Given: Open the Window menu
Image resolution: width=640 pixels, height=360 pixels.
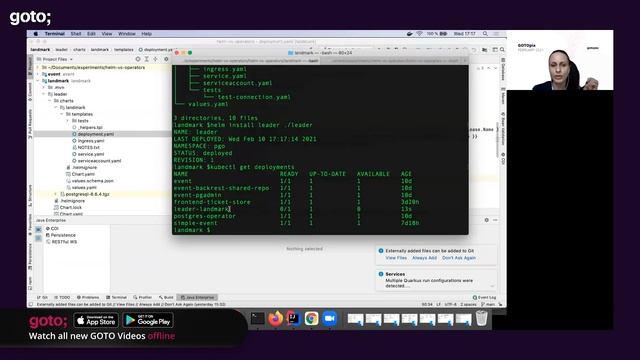Looking at the screenshot, I should 127,34.
